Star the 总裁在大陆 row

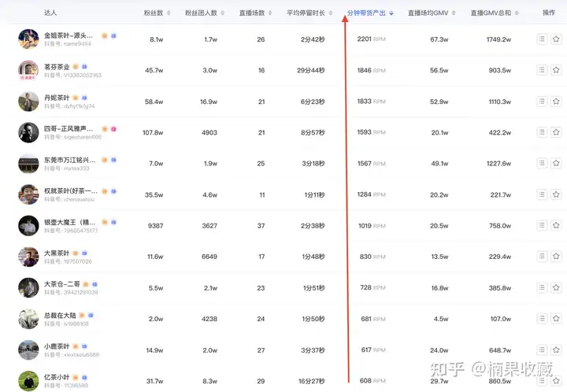point(556,318)
